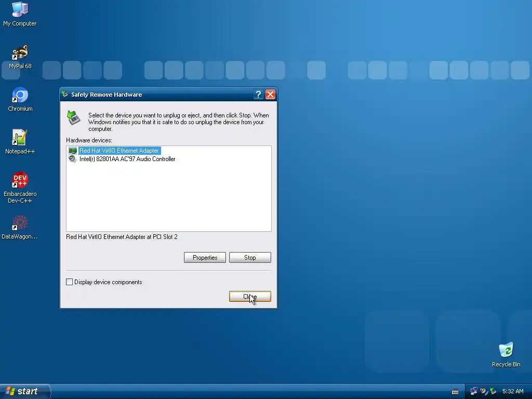The height and width of the screenshot is (399, 532).
Task: Select the DataWagon desktop shortcut
Action: tap(20, 228)
